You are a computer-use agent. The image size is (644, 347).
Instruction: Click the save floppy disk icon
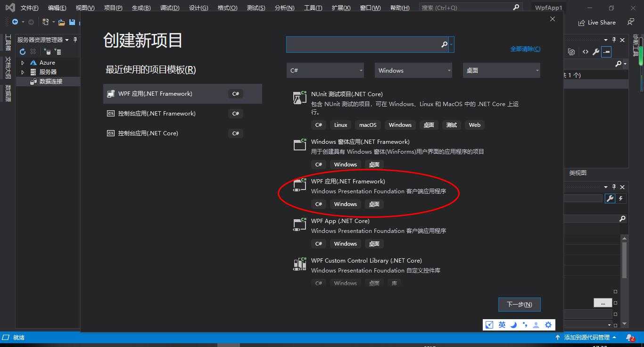click(72, 22)
